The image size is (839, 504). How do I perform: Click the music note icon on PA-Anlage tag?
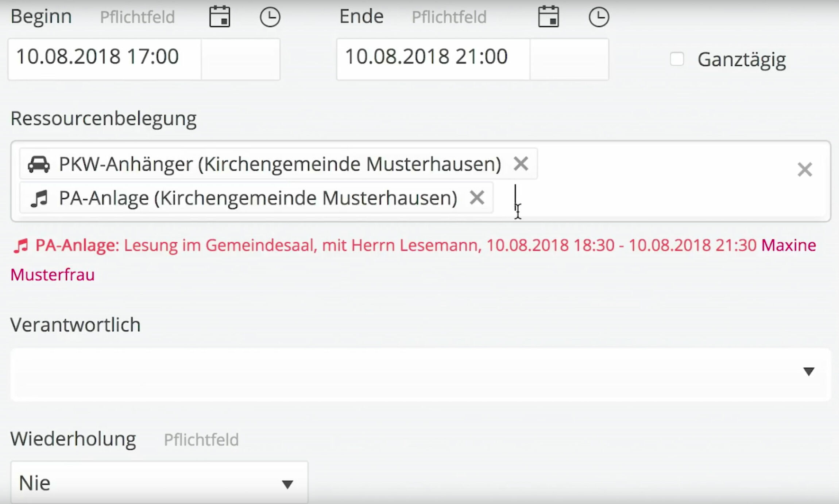pyautogui.click(x=39, y=199)
